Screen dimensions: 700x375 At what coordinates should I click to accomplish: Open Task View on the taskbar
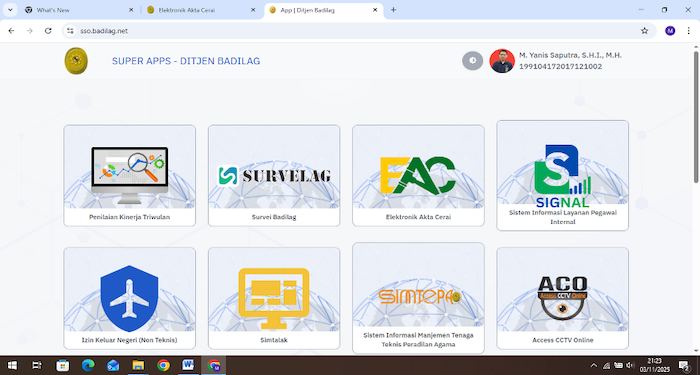click(x=37, y=366)
